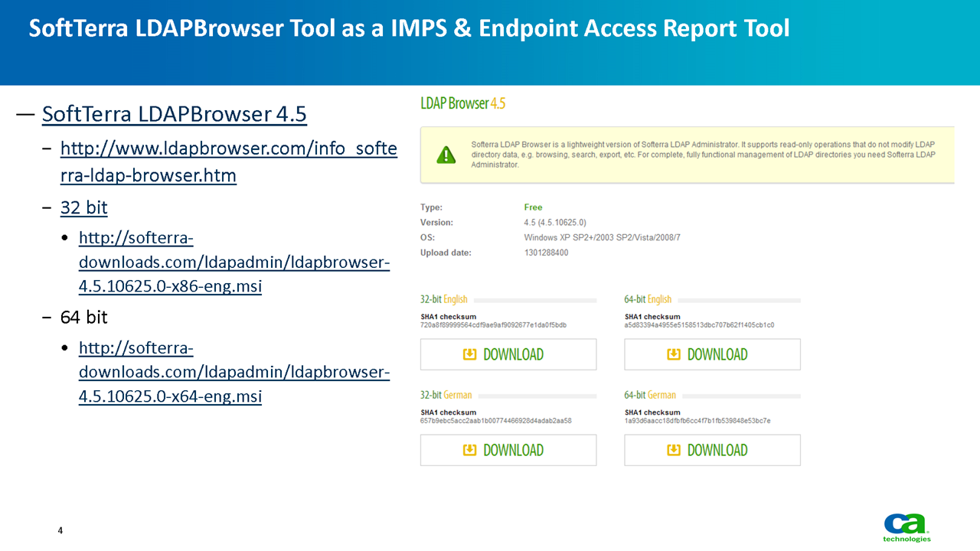Click DOWNLOAD under 64-bit English
Viewport: 980px width, 551px height.
coord(712,354)
